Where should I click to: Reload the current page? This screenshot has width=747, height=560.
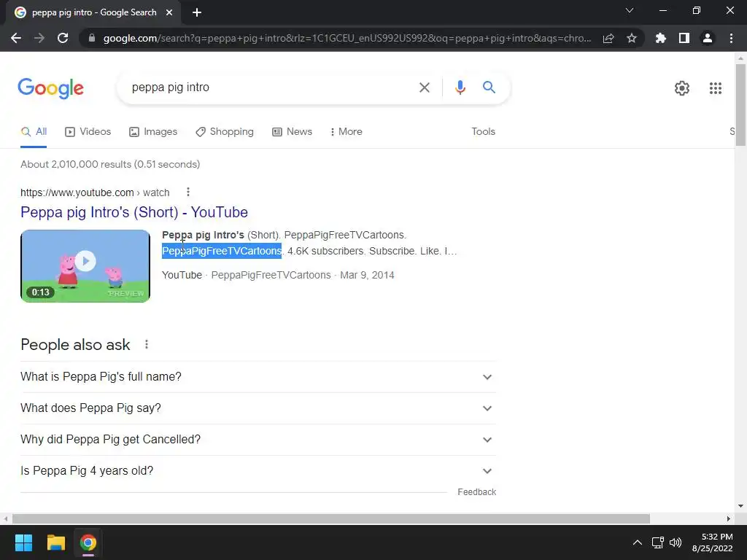[63, 38]
